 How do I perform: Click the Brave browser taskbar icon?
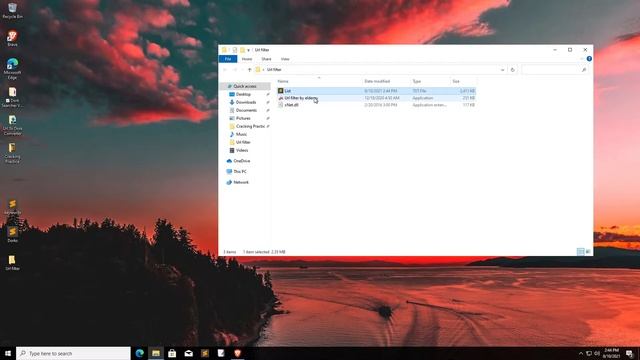pyautogui.click(x=238, y=353)
